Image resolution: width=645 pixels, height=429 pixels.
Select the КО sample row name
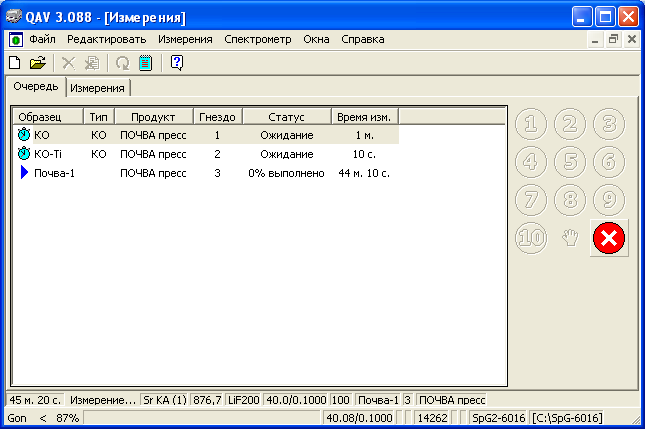point(42,135)
